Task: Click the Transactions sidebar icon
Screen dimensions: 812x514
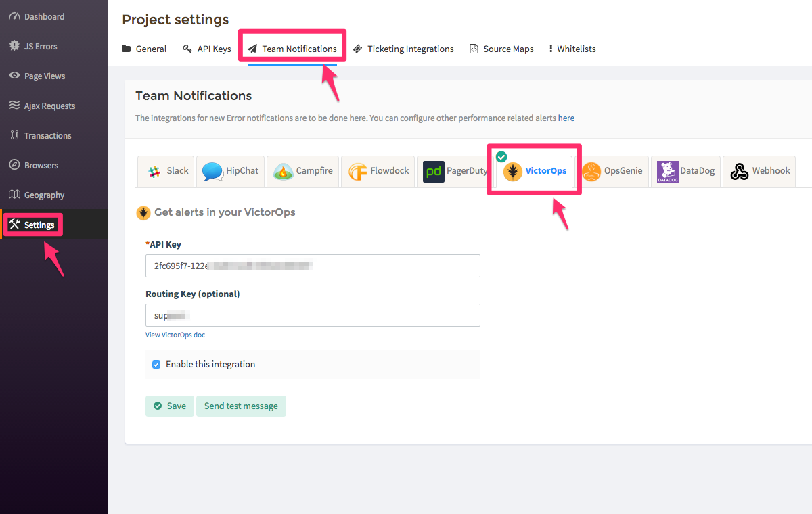Action: [14, 135]
